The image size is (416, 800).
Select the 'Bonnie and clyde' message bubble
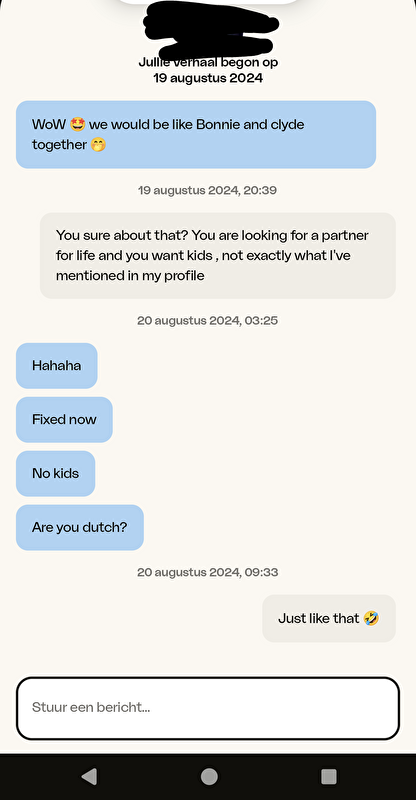196,134
